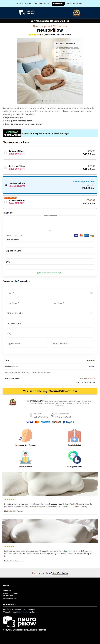Click the Visa card icon in payment
The width and height of the screenshot is (100, 644).
click(x=76, y=235)
